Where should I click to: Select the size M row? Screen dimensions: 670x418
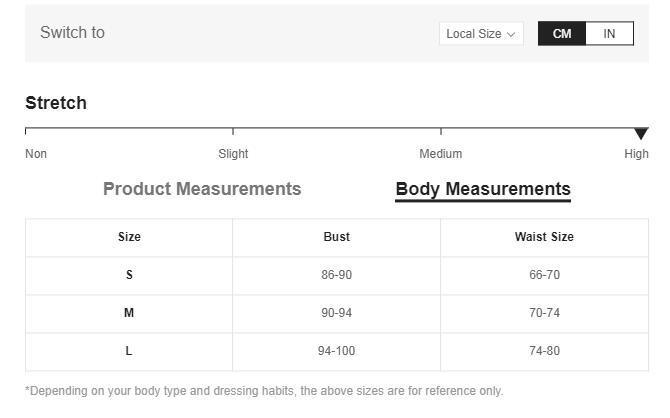pyautogui.click(x=337, y=313)
